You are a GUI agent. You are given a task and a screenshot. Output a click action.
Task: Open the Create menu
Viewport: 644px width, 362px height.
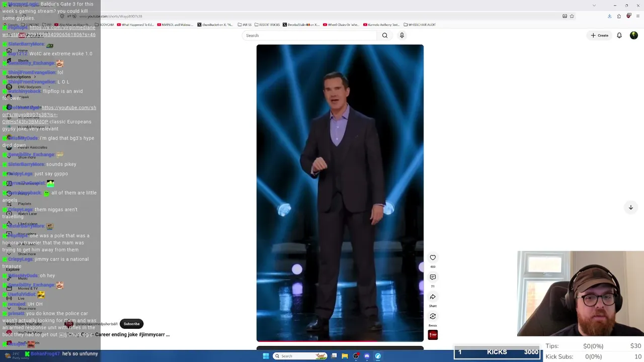(600, 35)
